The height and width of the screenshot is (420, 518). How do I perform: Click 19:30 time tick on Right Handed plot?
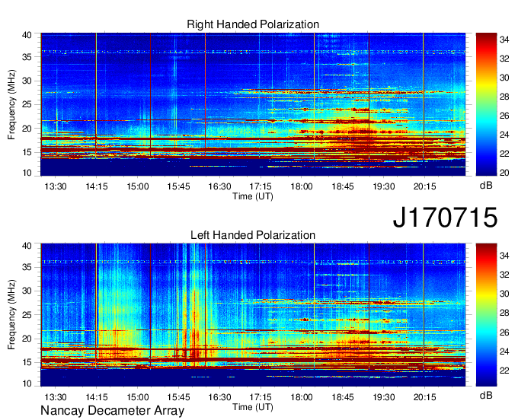(384, 186)
